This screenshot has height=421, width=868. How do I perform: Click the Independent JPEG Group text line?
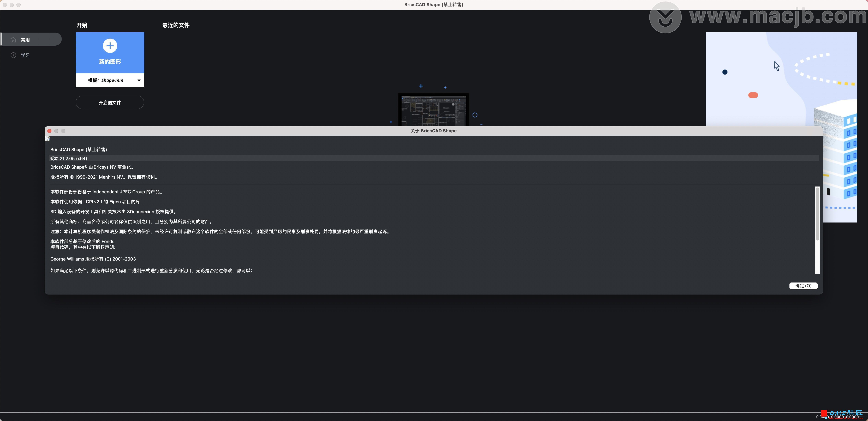click(x=107, y=192)
